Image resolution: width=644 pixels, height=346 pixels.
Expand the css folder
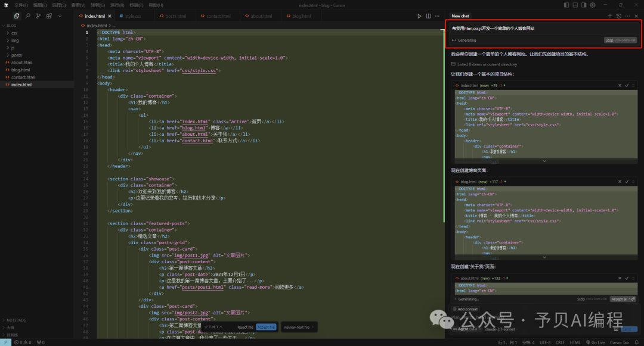click(14, 33)
